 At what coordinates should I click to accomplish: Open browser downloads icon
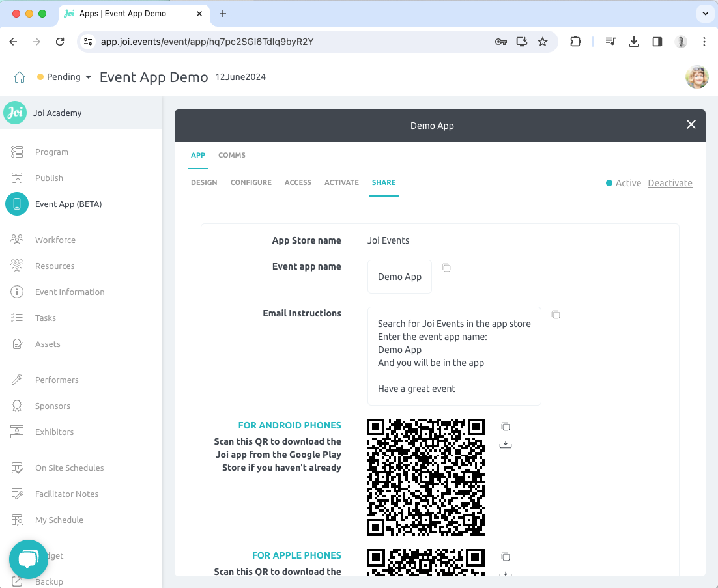(634, 42)
